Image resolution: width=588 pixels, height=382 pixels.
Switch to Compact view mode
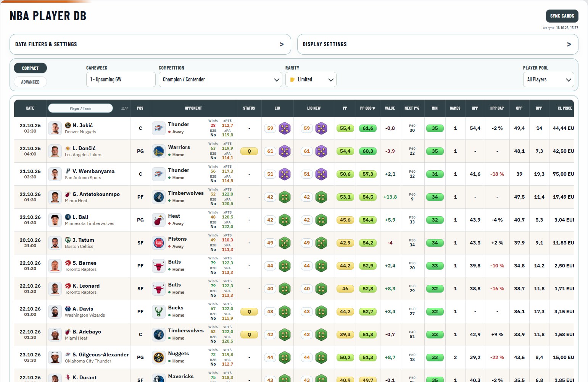(30, 68)
